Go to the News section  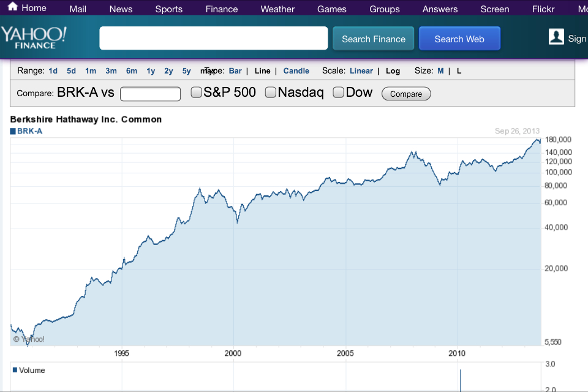click(121, 9)
